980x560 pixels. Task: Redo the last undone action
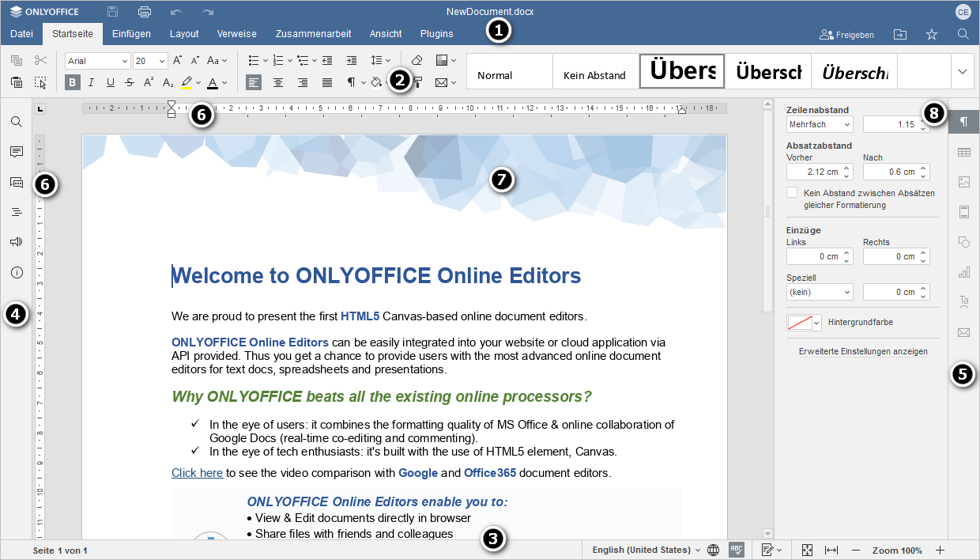[x=208, y=12]
